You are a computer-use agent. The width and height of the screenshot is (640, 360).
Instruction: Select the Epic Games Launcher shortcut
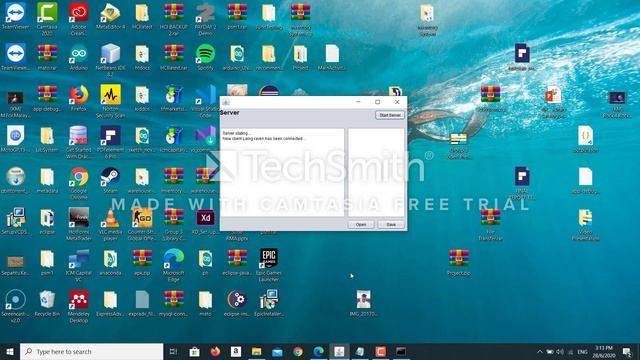pos(269,264)
